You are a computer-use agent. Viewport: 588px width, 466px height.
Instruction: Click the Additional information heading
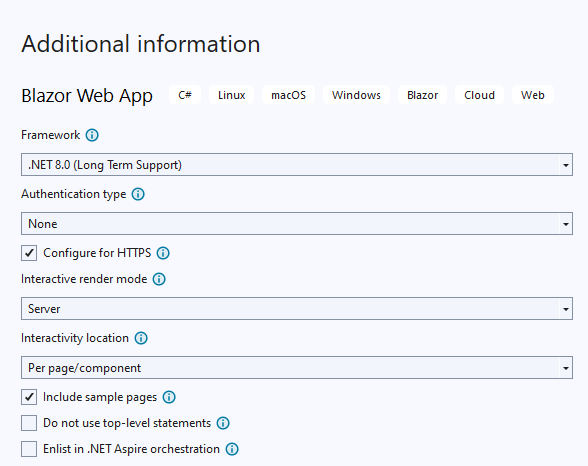[141, 44]
